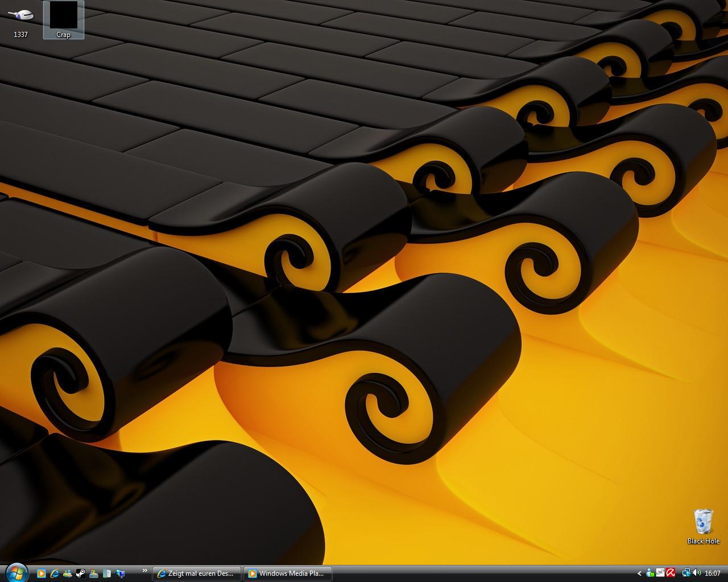Switch to Windows Media Player taskbar button
The height and width of the screenshot is (582, 728).
(288, 573)
